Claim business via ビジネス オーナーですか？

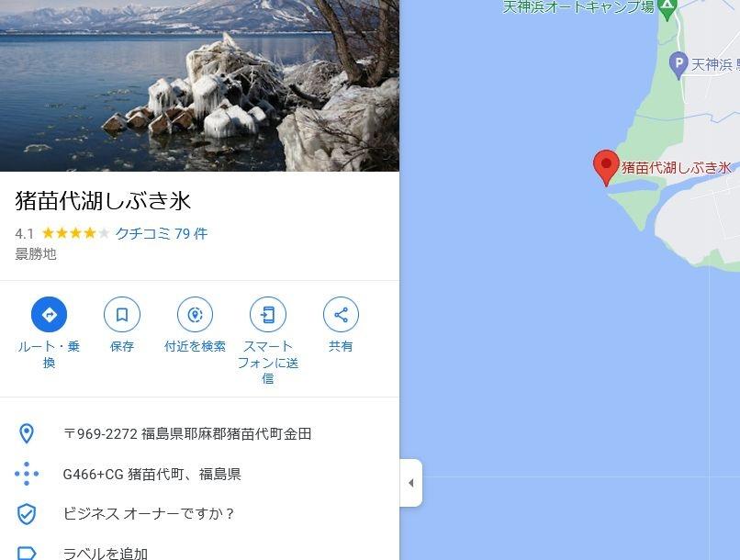click(x=149, y=513)
